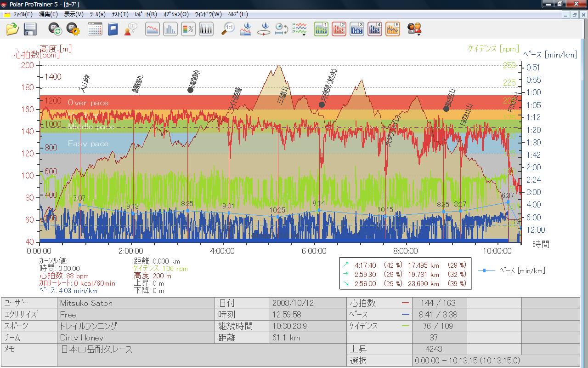Click the ペース [min/km] legend entry
This screenshot has width=588, height=368.
tap(511, 270)
